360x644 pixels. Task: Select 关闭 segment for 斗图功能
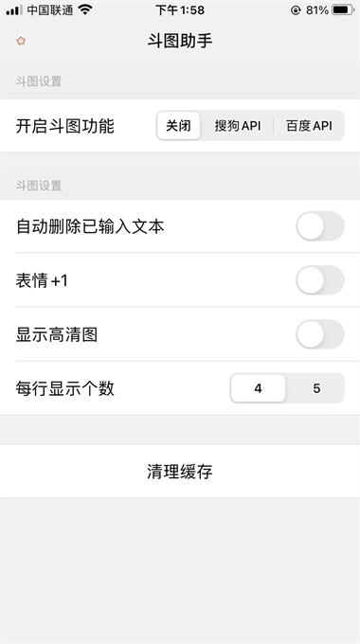point(179,126)
